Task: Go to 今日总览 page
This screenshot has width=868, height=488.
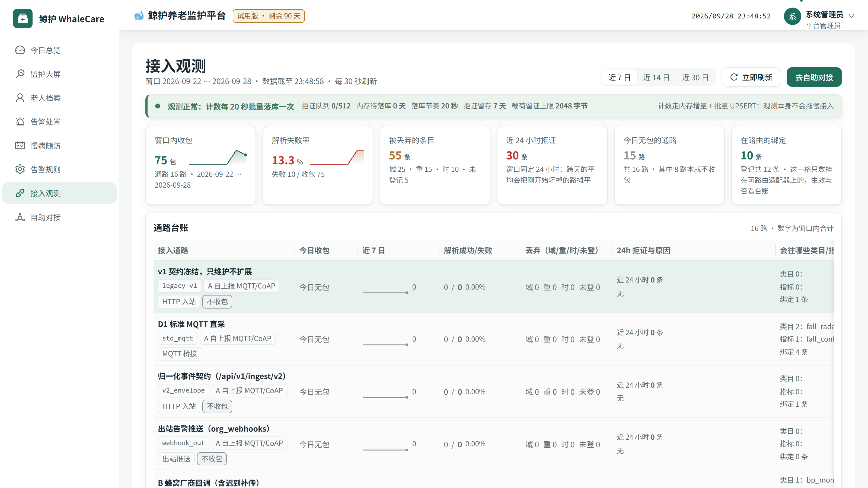Action: point(59,50)
